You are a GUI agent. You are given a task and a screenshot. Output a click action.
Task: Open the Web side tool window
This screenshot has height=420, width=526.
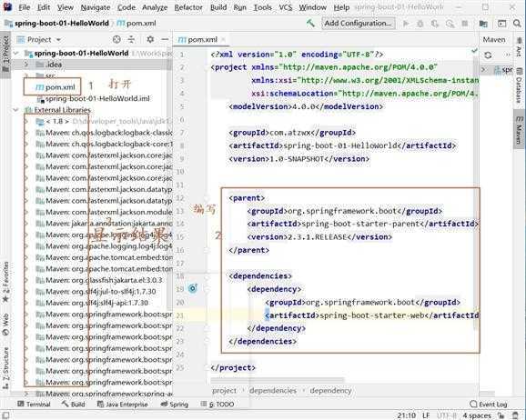pyautogui.click(x=5, y=325)
